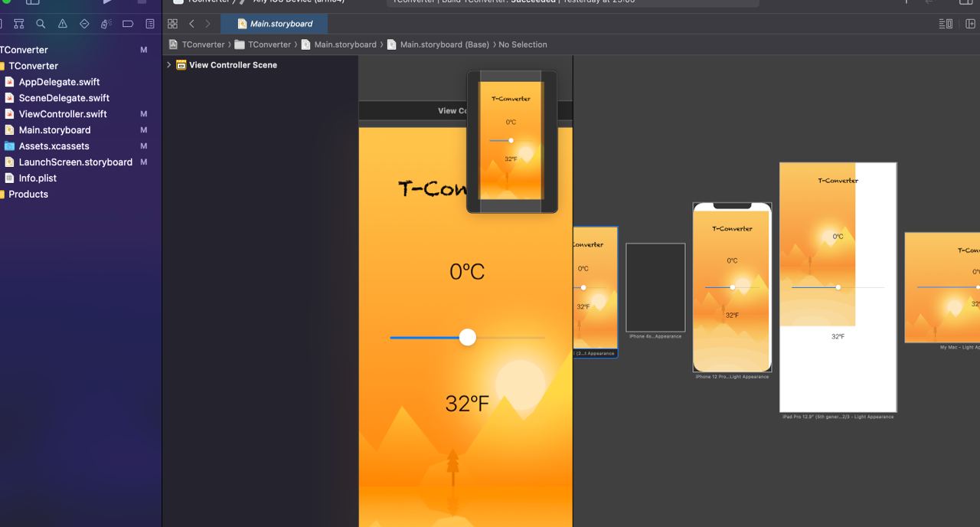Select the empty iPhone 4s preview

[655, 287]
